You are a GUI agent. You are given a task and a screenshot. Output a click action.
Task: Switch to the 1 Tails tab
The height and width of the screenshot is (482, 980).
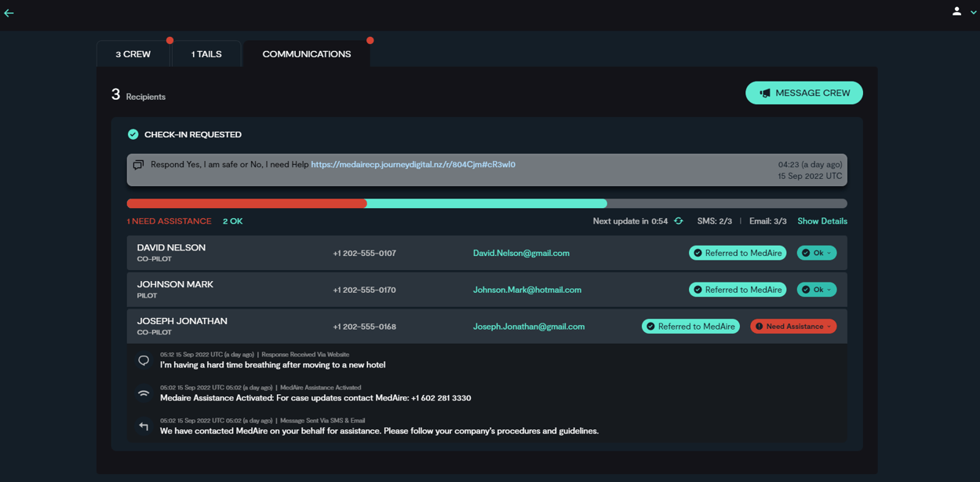click(x=206, y=54)
